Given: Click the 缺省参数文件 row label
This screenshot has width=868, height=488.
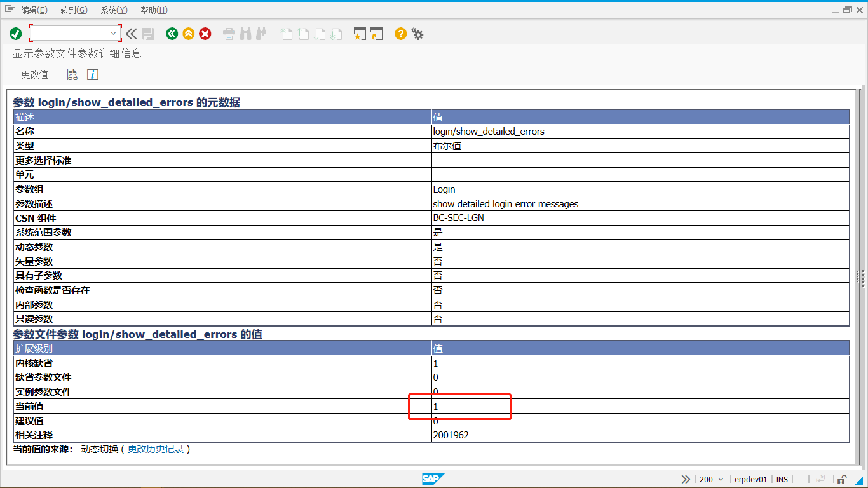Looking at the screenshot, I should (x=43, y=377).
